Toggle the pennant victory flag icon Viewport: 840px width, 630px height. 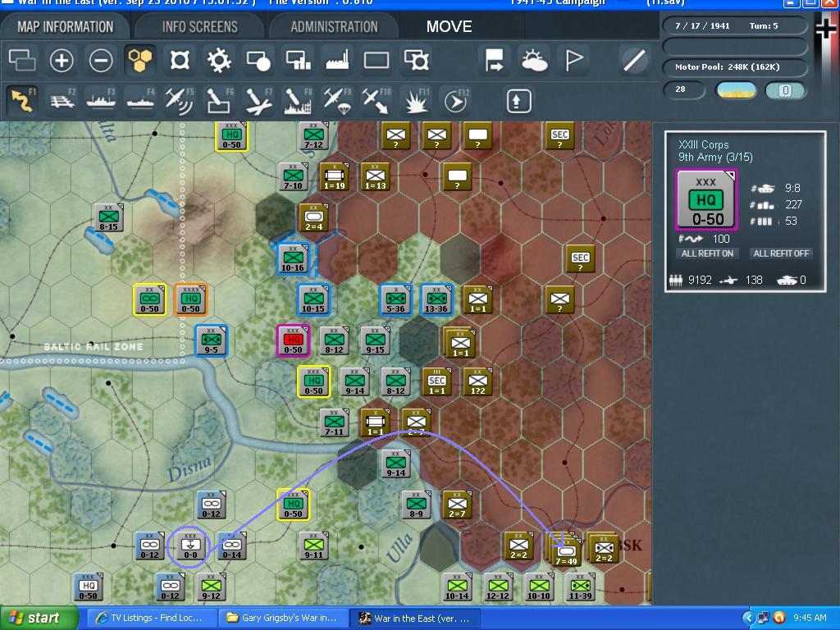[573, 60]
